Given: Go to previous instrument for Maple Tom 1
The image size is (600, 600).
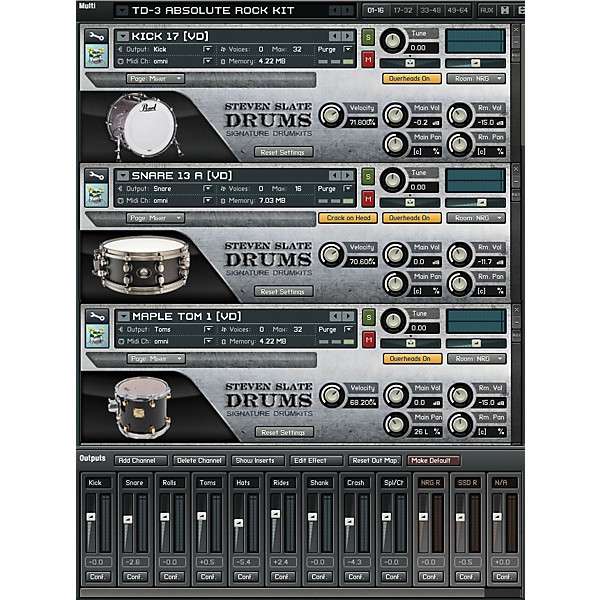Looking at the screenshot, I should point(335,316).
